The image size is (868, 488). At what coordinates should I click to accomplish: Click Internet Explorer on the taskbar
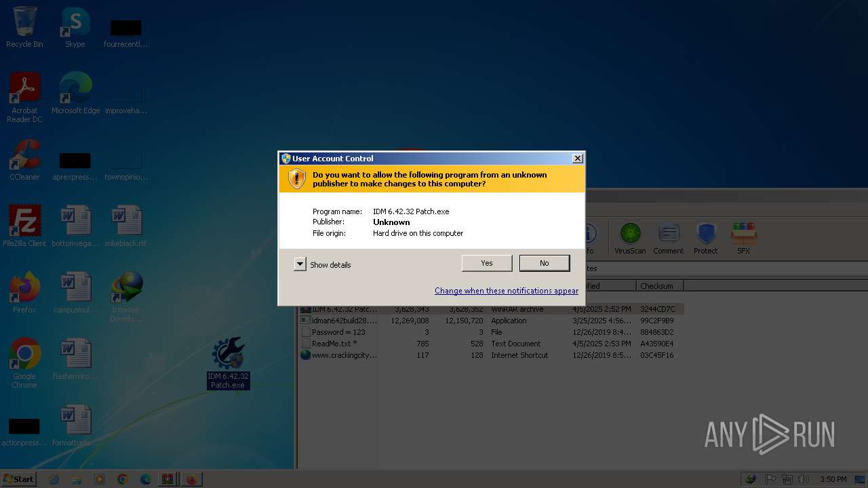coord(54,479)
